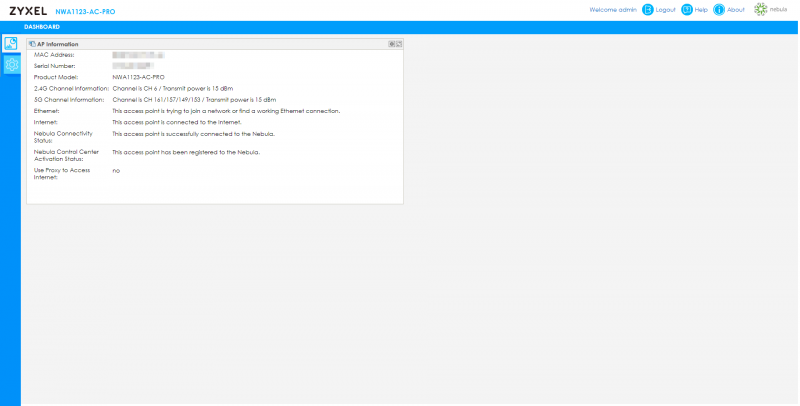
Task: Click the Help text link
Action: coord(701,10)
